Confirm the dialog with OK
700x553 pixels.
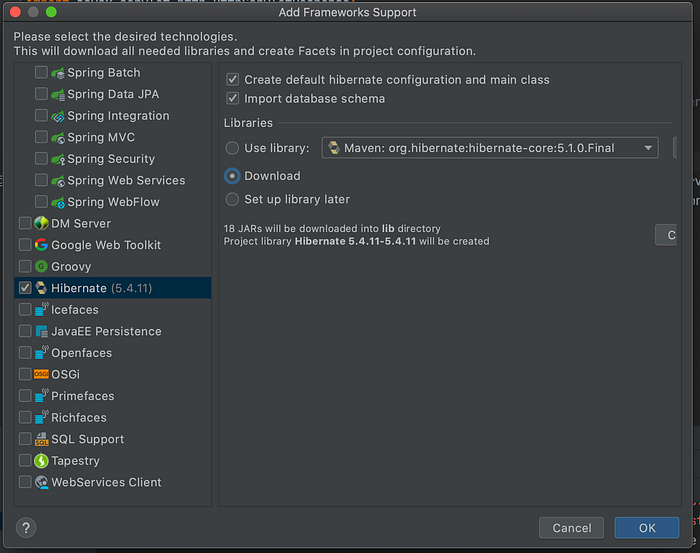click(646, 528)
